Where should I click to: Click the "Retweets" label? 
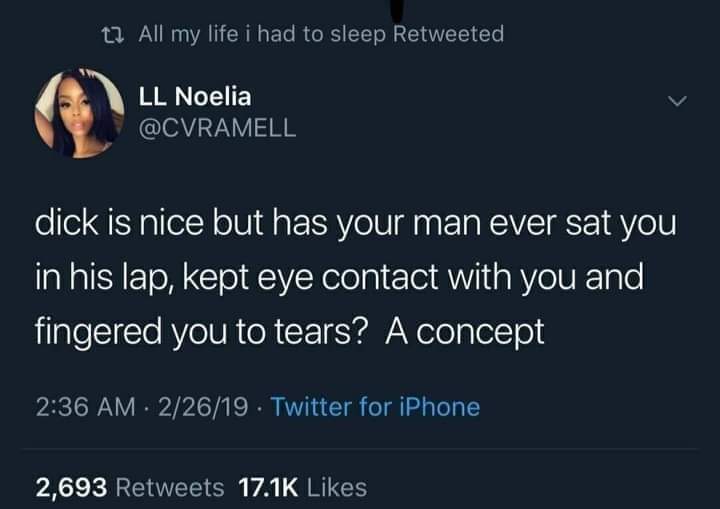[170, 488]
